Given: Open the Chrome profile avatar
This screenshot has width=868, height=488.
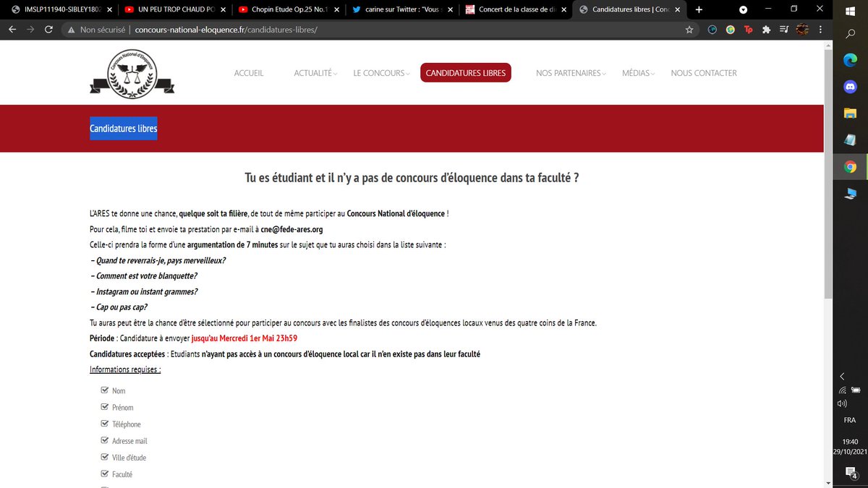Looking at the screenshot, I should pos(802,30).
